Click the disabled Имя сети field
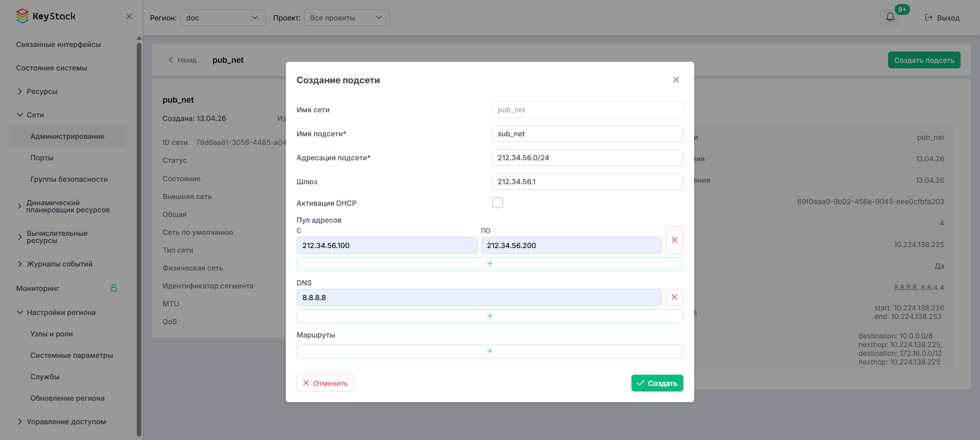This screenshot has width=980, height=440. click(587, 110)
